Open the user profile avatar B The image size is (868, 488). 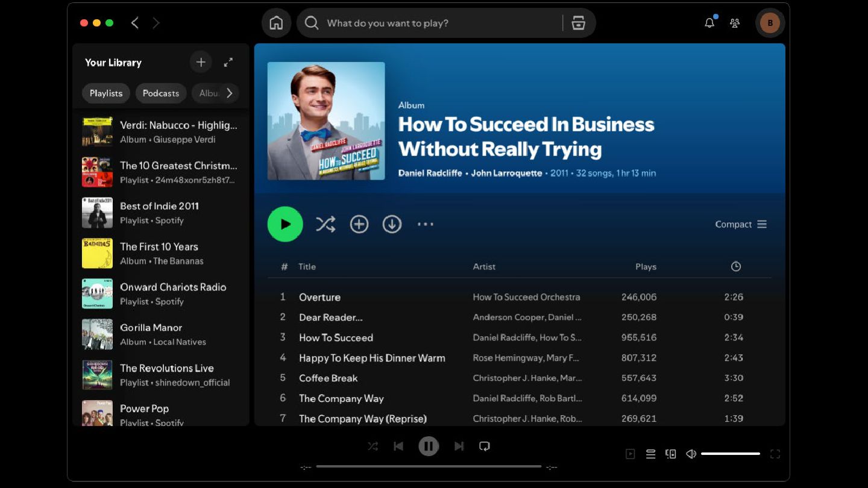[x=770, y=23]
